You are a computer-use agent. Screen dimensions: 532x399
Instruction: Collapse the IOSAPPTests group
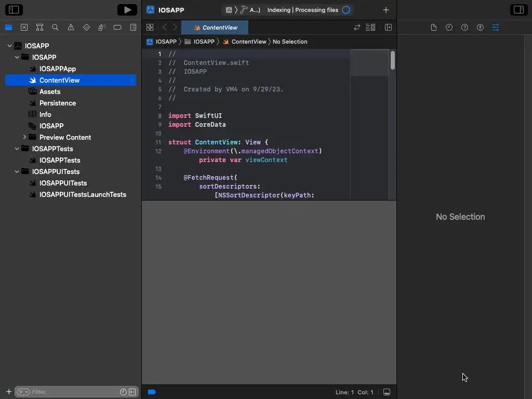pyautogui.click(x=17, y=149)
